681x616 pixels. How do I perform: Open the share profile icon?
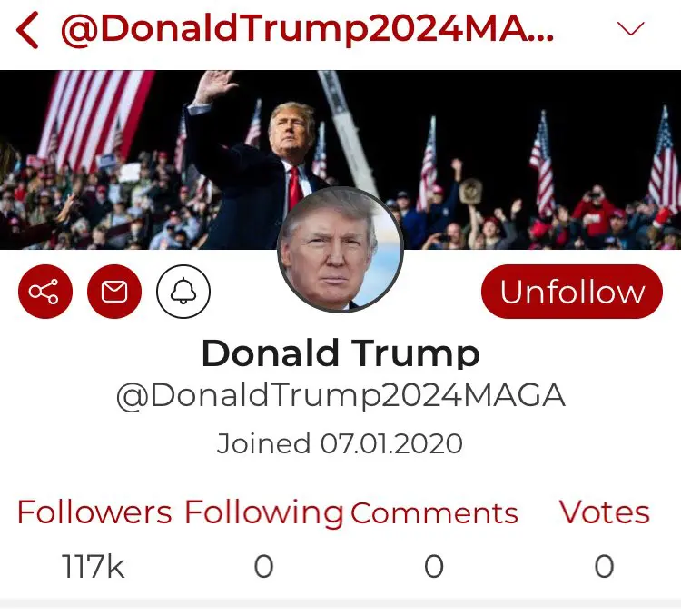pos(44,292)
